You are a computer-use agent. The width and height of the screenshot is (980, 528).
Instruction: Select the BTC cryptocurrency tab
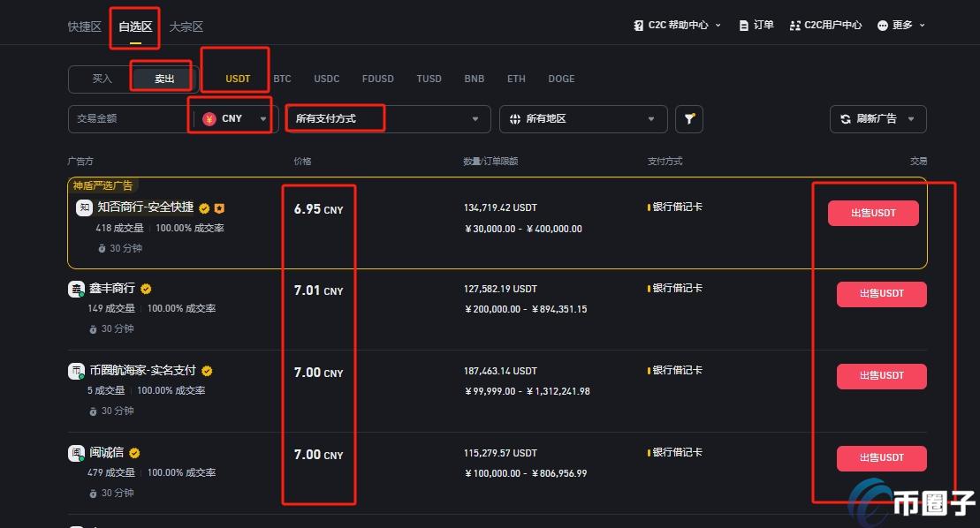point(282,78)
